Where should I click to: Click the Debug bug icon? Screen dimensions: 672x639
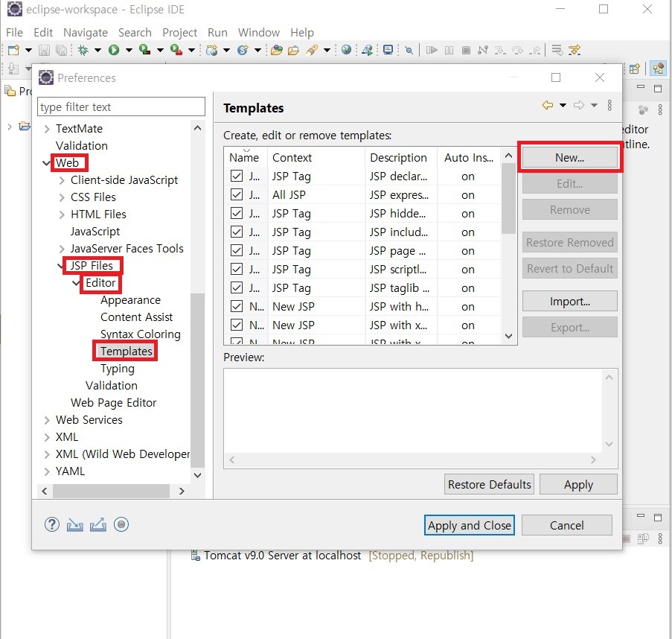point(83,50)
